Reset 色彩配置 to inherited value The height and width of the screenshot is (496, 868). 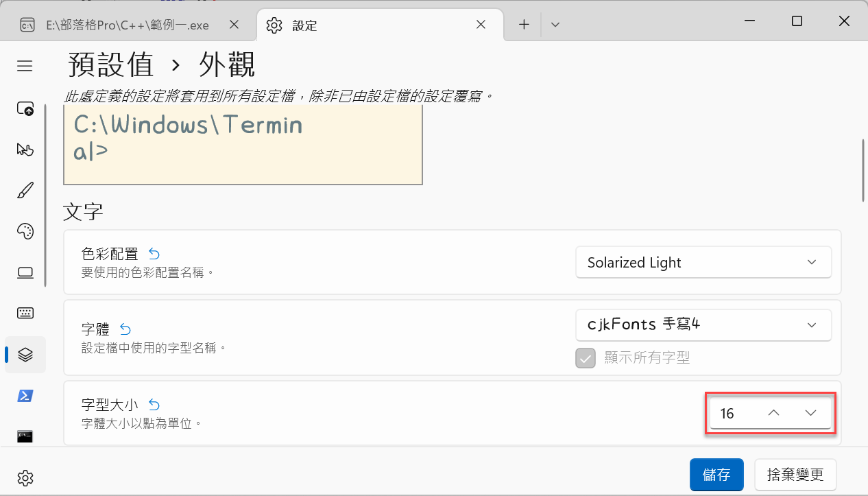click(154, 254)
